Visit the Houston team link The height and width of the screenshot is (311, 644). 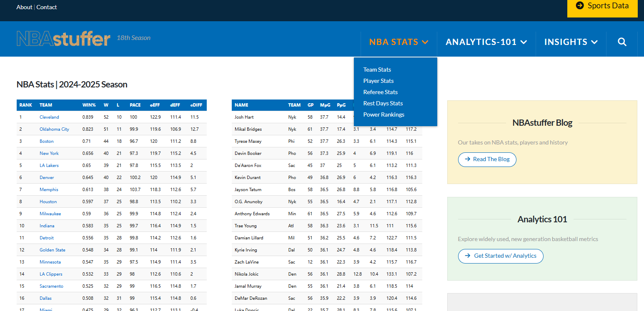click(x=48, y=202)
